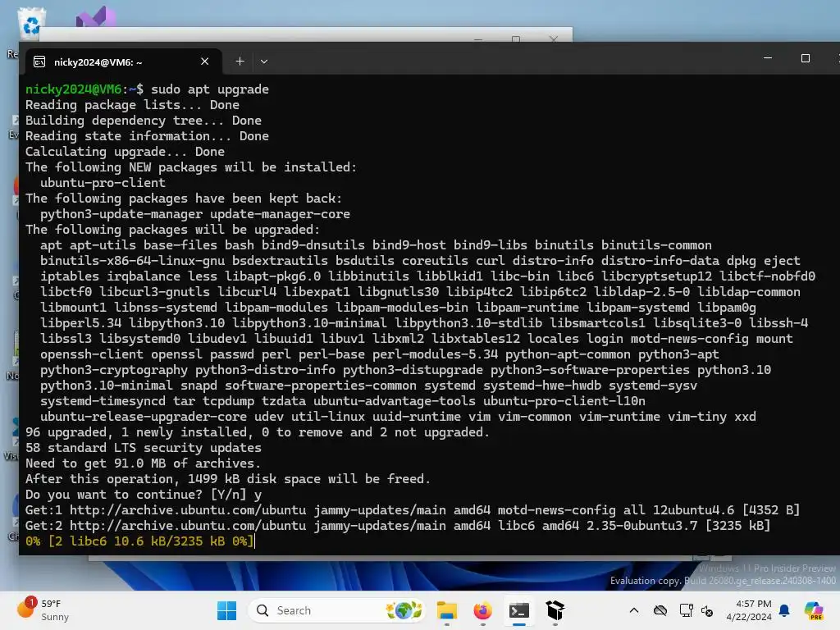The image size is (840, 630).
Task: Click the 'Reading state information... Done' line
Action: (x=147, y=136)
